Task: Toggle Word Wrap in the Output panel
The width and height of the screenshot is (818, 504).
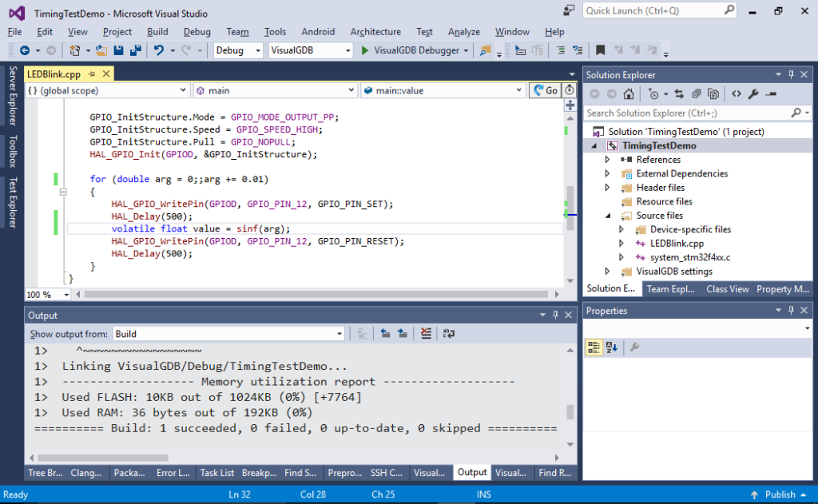Action: pos(449,333)
